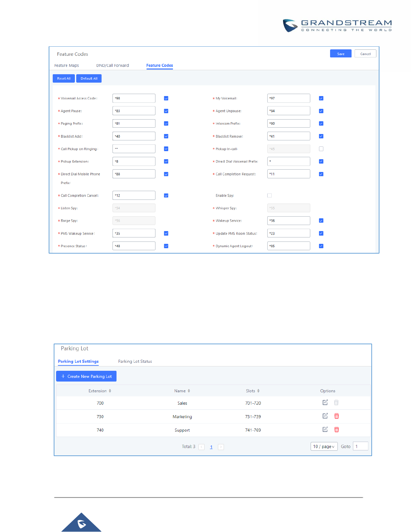The image size is (411, 532).
Task: Enable the Pickup In-call checkbox
Action: [x=321, y=149]
